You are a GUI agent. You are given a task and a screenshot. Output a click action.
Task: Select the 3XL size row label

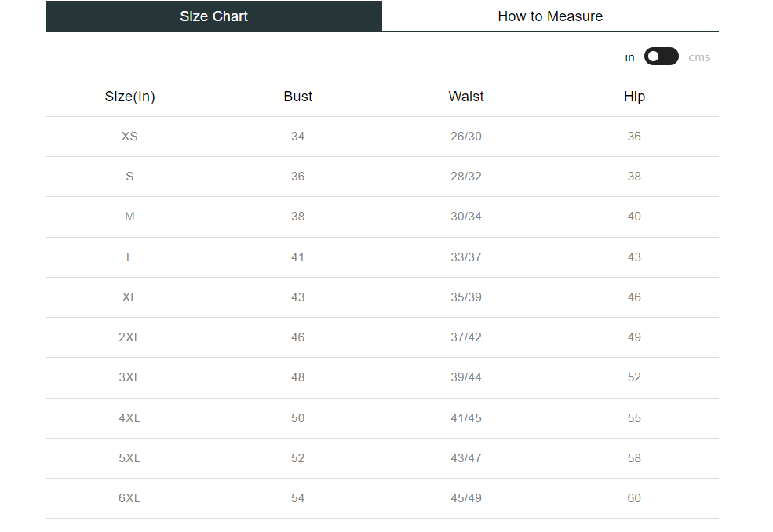[129, 377]
